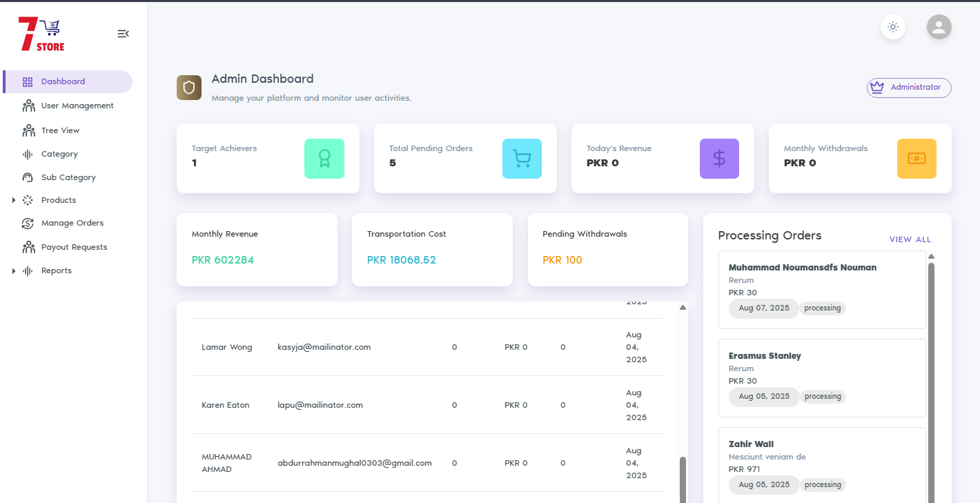
Task: Click the Category waveform icon
Action: tap(28, 155)
